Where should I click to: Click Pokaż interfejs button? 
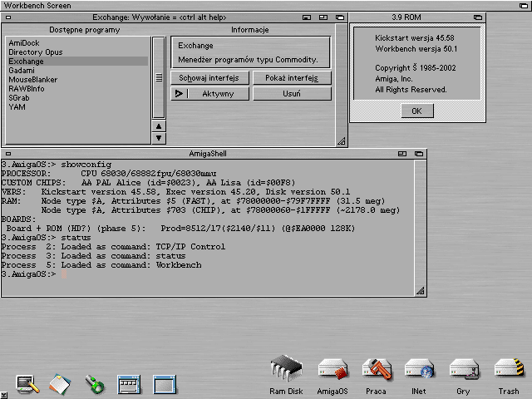[x=292, y=78]
